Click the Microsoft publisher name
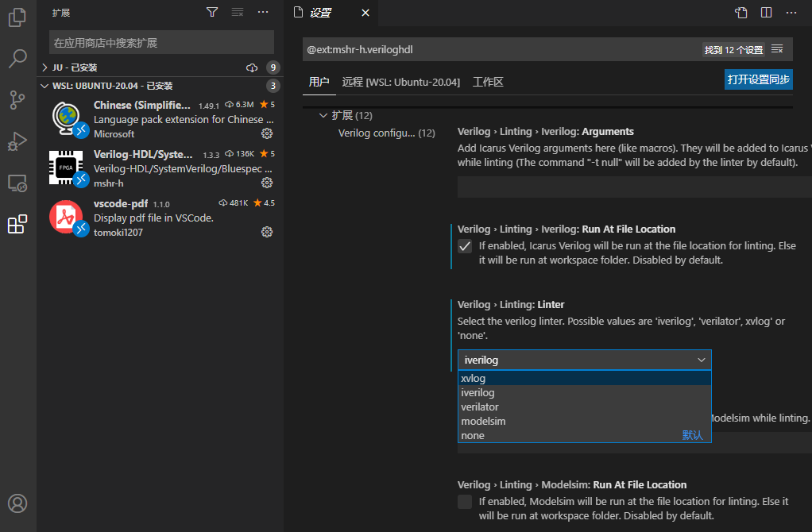This screenshot has height=532, width=812. (114, 134)
